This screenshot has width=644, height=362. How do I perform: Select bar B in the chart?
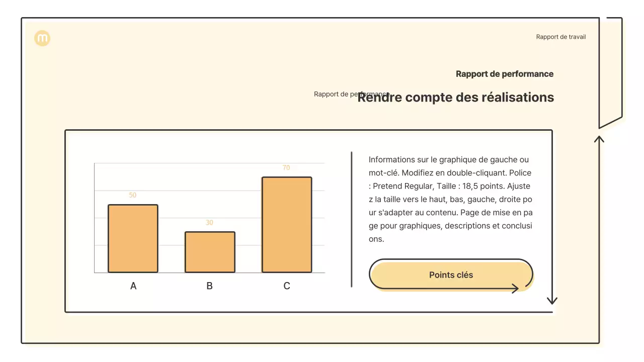point(210,252)
